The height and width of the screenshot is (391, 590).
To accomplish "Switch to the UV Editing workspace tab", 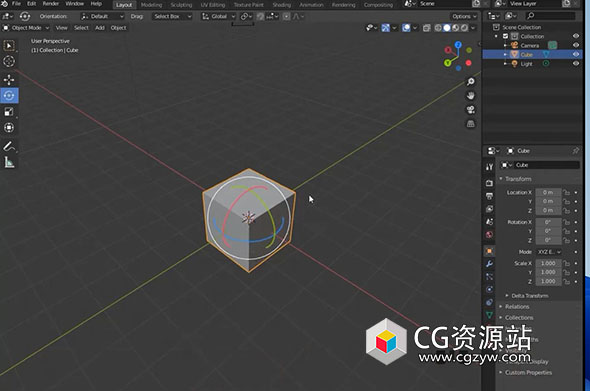I will tap(213, 5).
